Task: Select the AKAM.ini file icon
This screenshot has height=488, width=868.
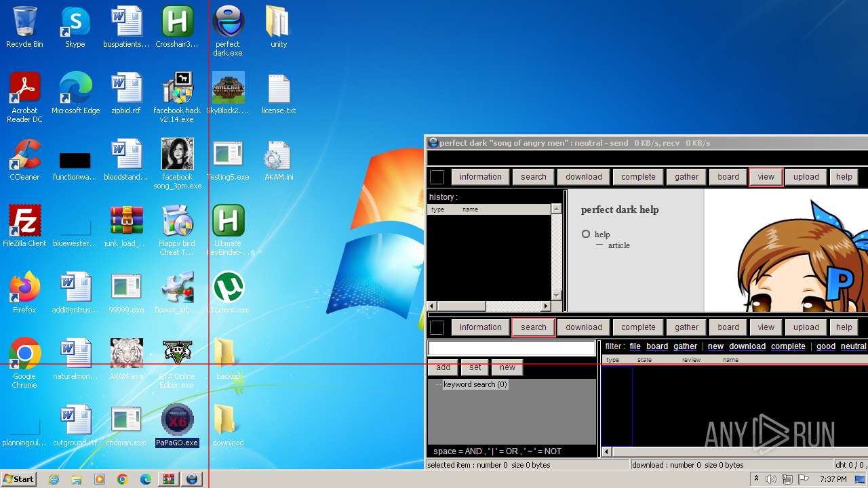Action: click(279, 160)
